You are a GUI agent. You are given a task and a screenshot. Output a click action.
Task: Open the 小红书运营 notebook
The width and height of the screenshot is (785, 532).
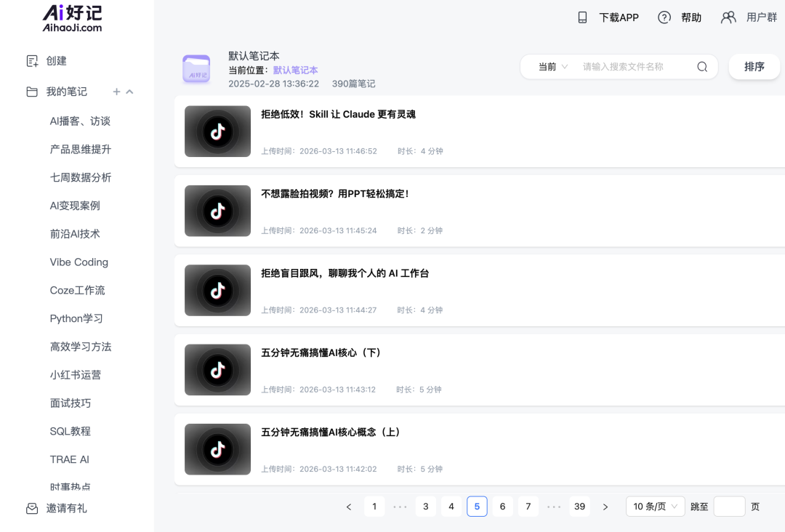76,375
